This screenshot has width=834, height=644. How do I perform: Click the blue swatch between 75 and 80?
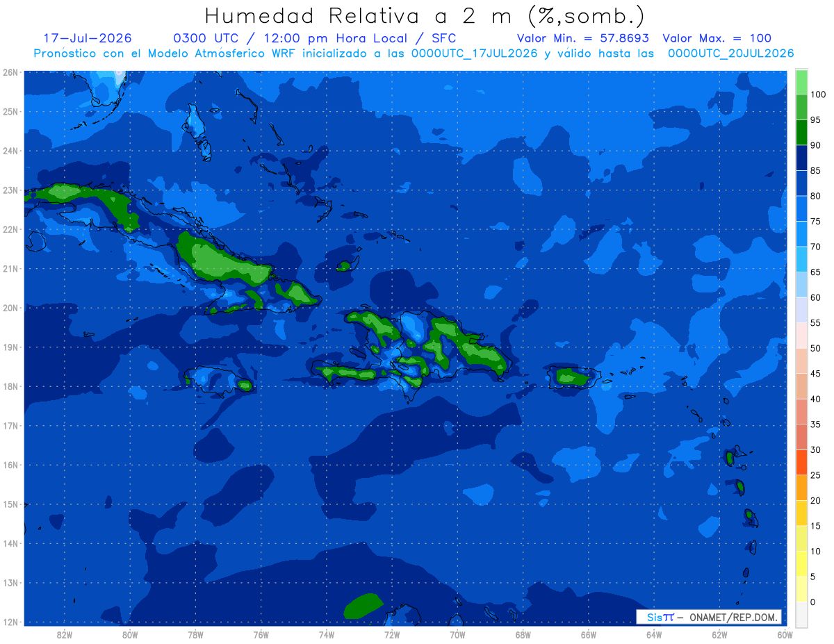click(801, 208)
